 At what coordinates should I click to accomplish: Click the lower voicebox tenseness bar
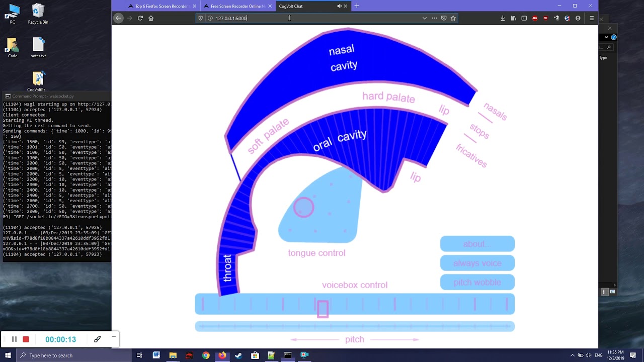click(355, 326)
